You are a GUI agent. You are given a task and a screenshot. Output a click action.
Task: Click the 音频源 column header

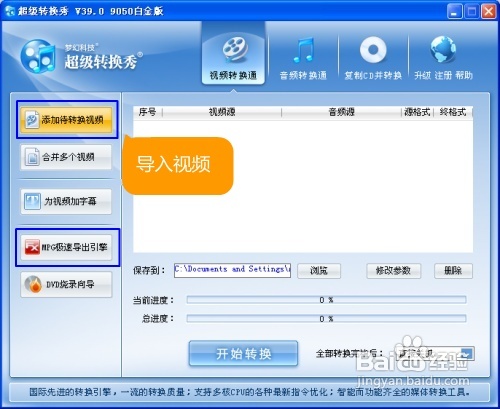(x=341, y=112)
